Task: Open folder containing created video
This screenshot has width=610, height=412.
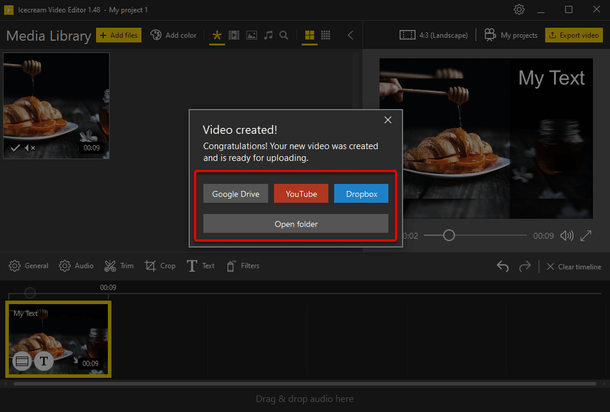Action: click(296, 224)
